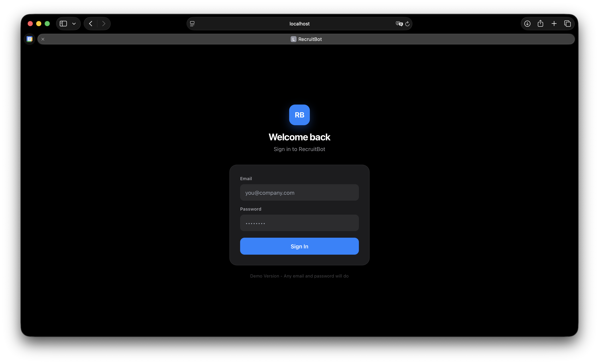Click the Demo Version notice text

point(299,276)
